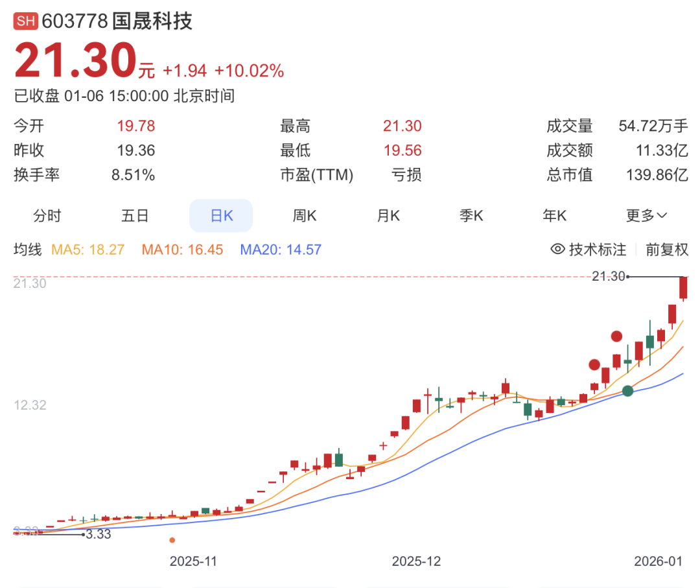The height and width of the screenshot is (588, 700).
Task: Select the 日K daily candlestick tab
Action: [221, 215]
